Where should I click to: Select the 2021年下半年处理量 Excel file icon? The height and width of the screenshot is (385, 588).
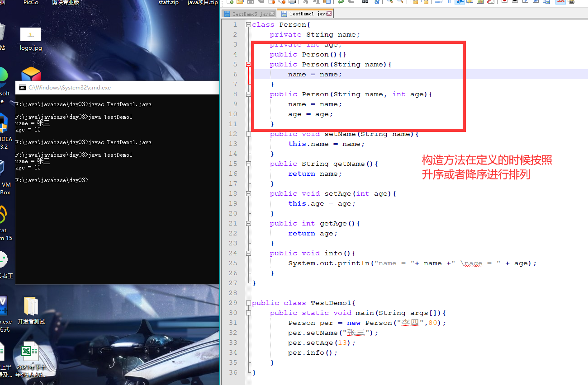[31, 352]
